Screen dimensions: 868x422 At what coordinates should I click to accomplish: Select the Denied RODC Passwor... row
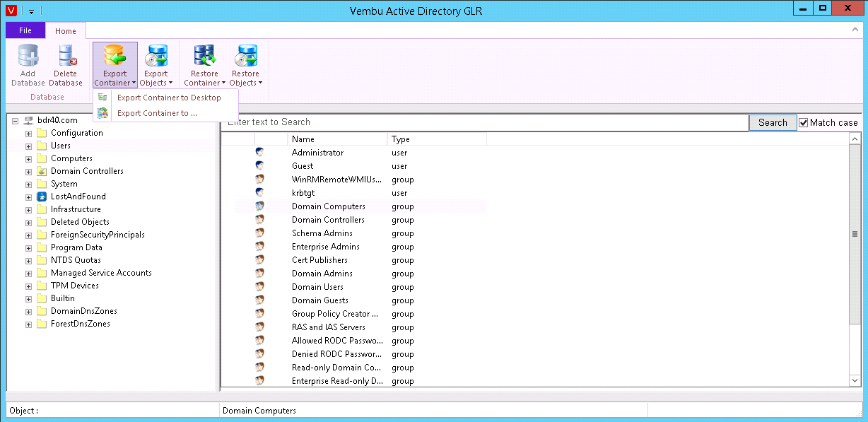pyautogui.click(x=360, y=354)
